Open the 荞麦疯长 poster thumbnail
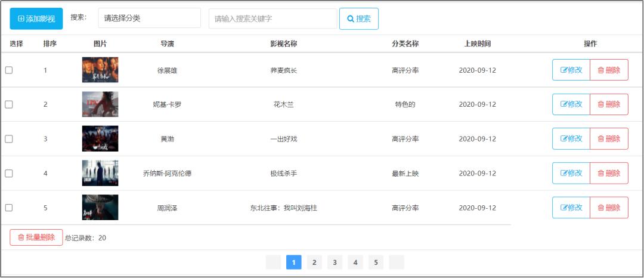Screen dimensions: 644x278 coord(100,70)
